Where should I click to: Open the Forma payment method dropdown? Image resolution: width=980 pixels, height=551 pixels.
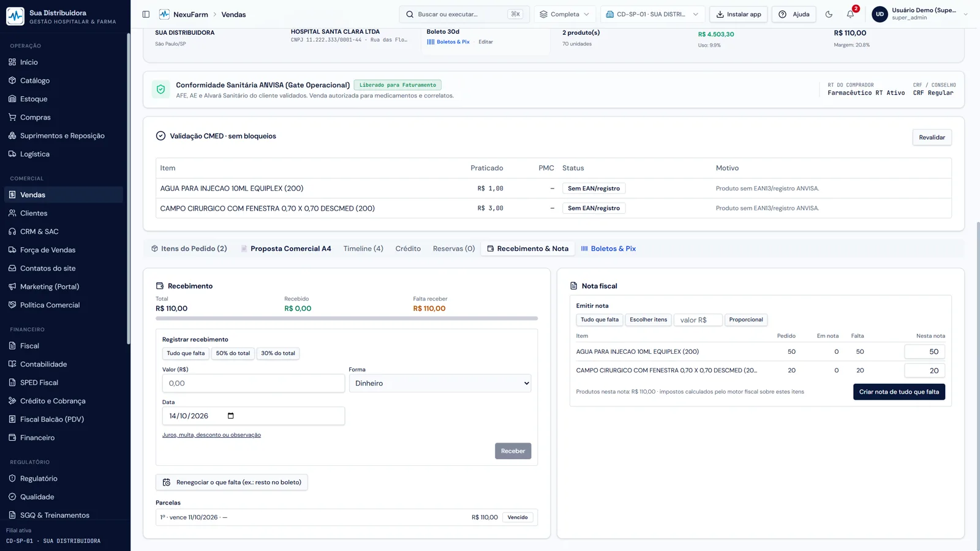click(x=440, y=383)
